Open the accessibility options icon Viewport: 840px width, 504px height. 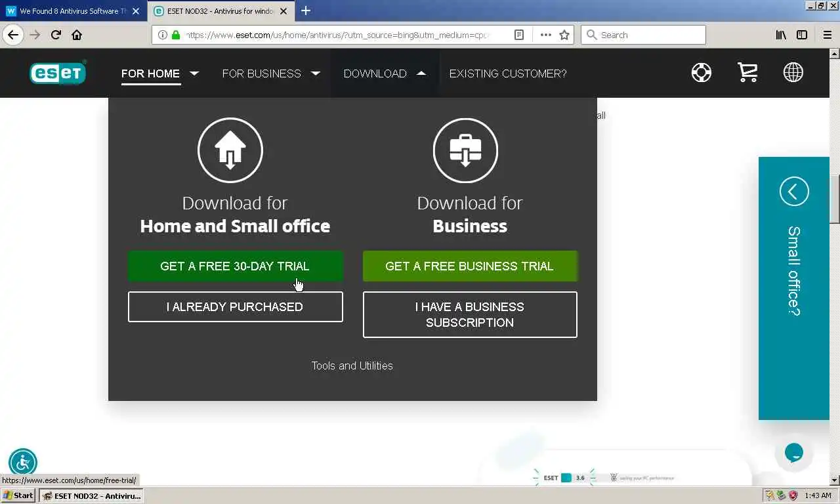pyautogui.click(x=23, y=463)
